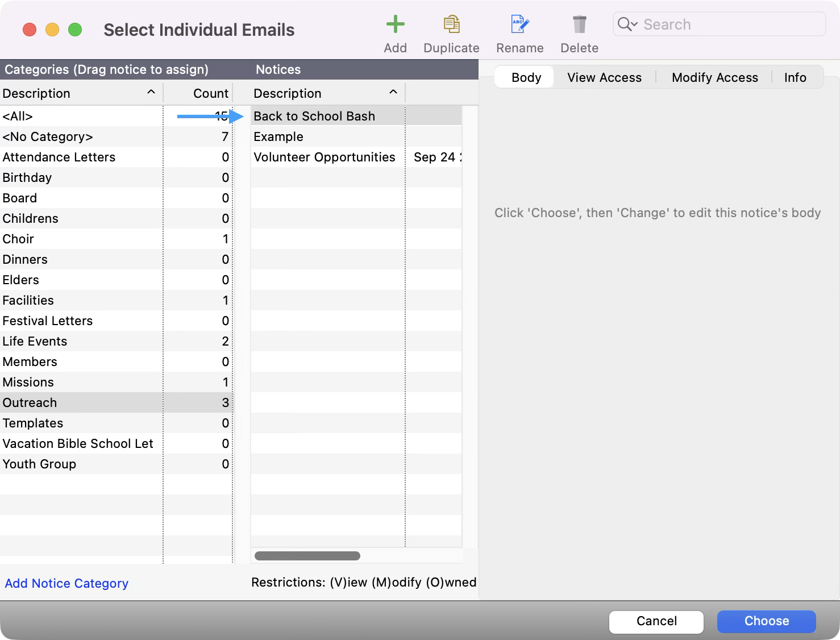
Task: Select the Board category
Action: click(x=116, y=198)
